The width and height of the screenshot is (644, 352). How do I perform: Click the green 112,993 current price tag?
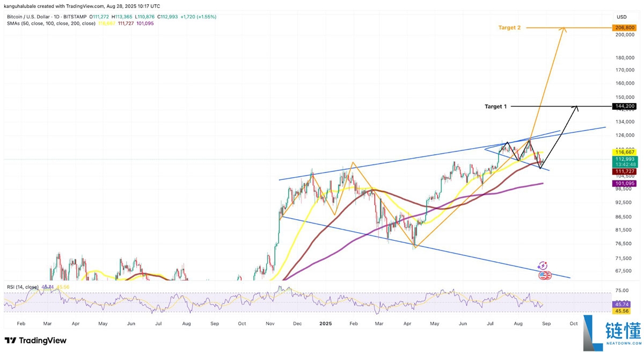[x=624, y=159]
